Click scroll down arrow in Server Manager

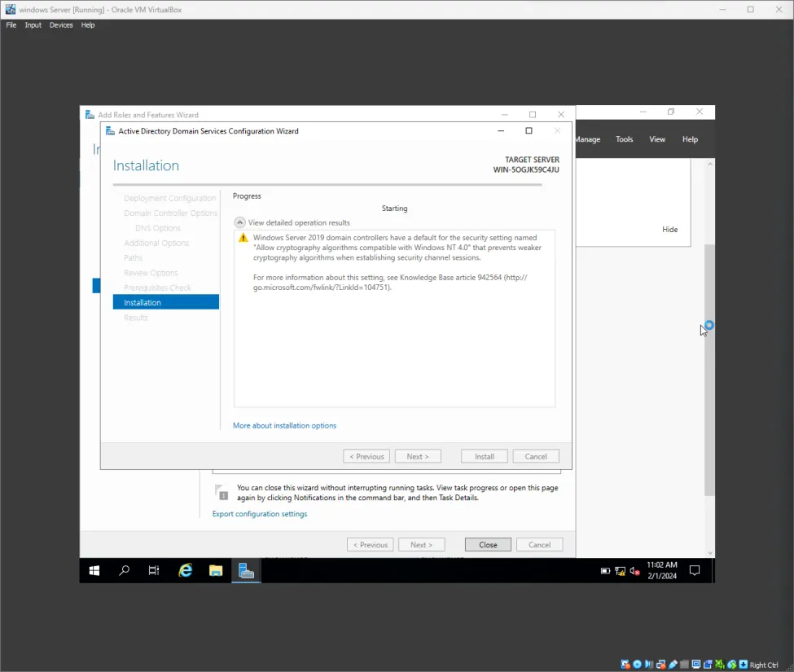pyautogui.click(x=710, y=552)
